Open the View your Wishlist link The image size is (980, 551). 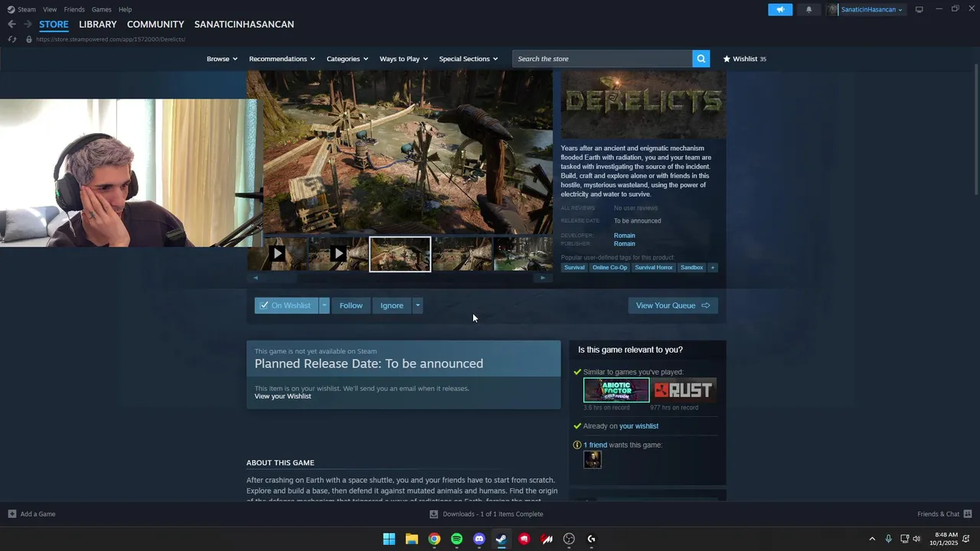(283, 396)
